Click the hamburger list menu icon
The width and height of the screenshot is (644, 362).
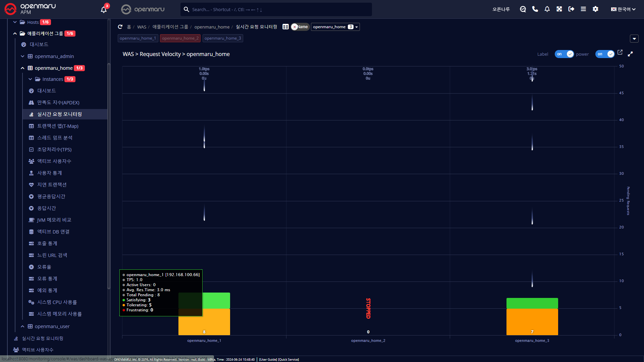(583, 9)
